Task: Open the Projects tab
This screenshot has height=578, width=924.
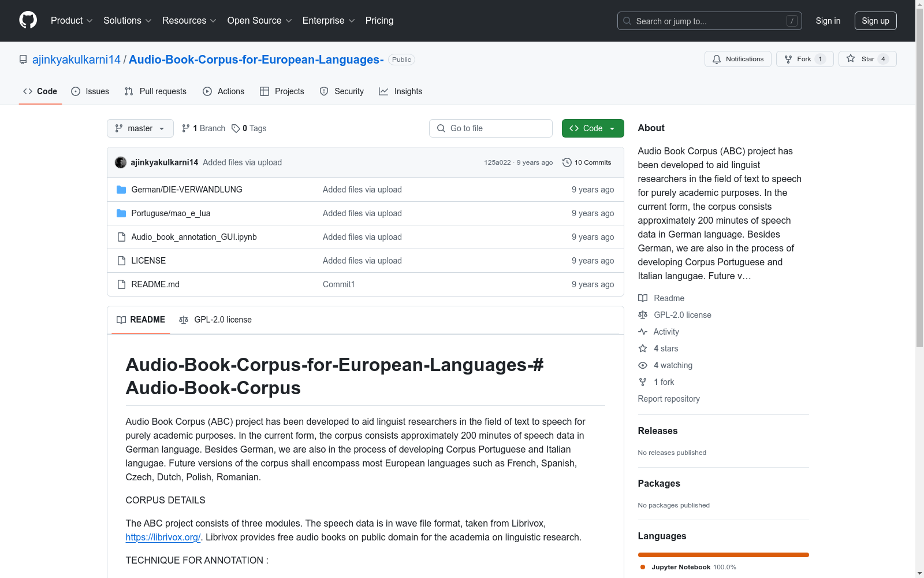Action: [x=282, y=91]
